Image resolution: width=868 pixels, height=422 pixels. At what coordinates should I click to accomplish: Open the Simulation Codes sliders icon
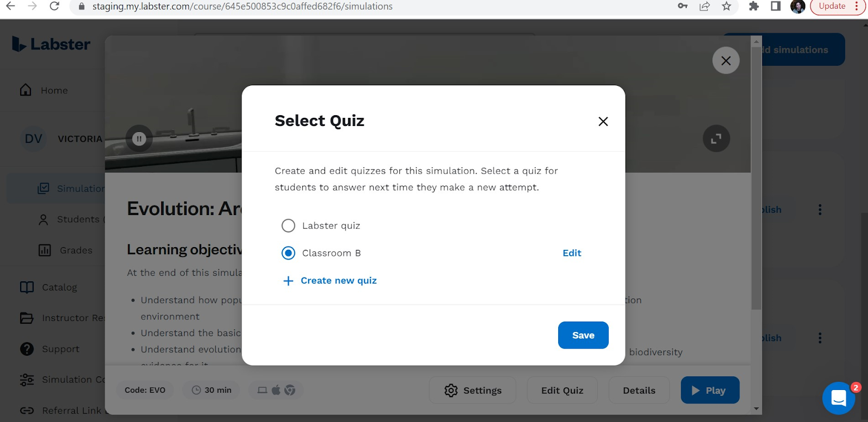pos(26,380)
